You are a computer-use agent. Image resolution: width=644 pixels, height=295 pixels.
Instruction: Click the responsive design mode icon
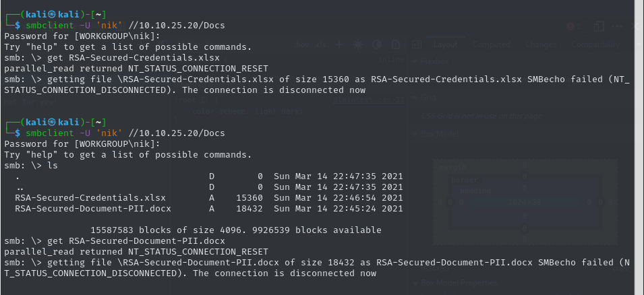[598, 26]
